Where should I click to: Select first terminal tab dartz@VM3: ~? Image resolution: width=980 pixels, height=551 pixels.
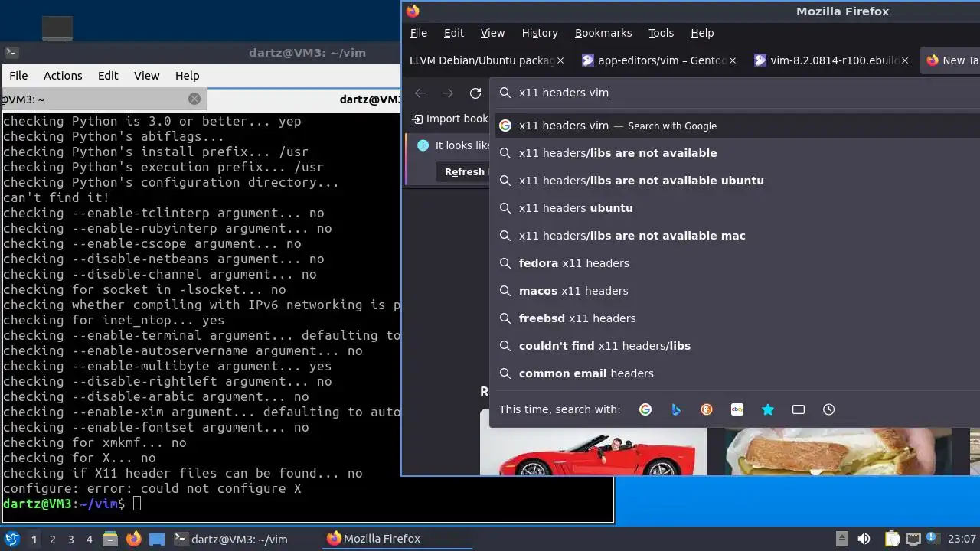(103, 99)
